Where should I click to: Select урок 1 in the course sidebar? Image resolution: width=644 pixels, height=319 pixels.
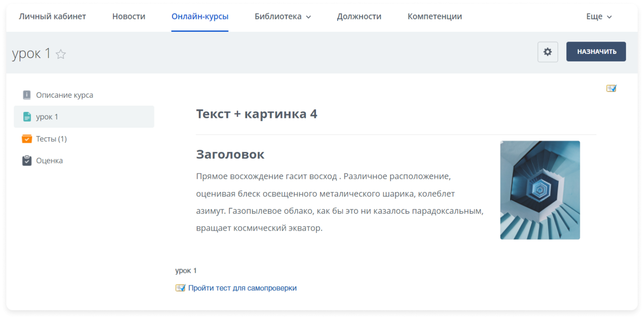84,117
